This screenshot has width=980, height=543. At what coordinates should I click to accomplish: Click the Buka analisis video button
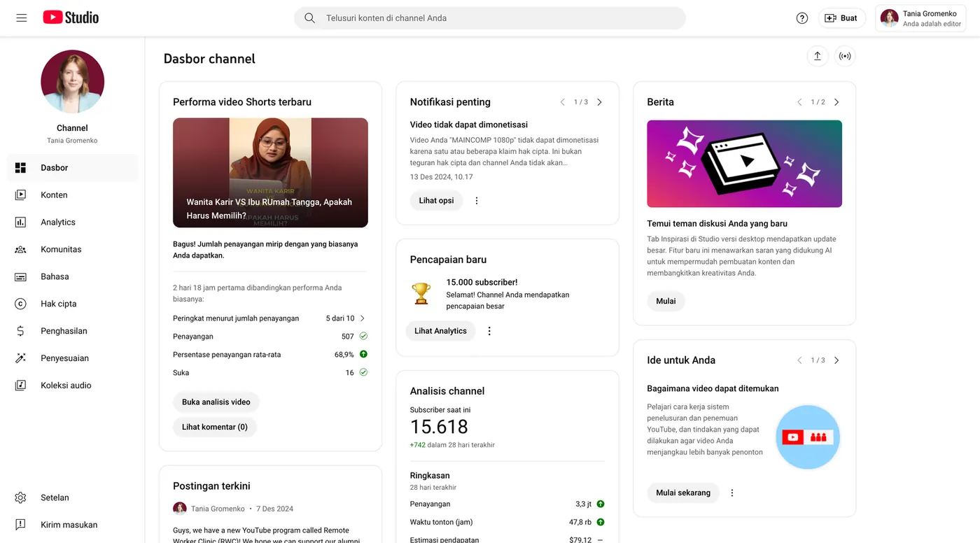tap(216, 402)
